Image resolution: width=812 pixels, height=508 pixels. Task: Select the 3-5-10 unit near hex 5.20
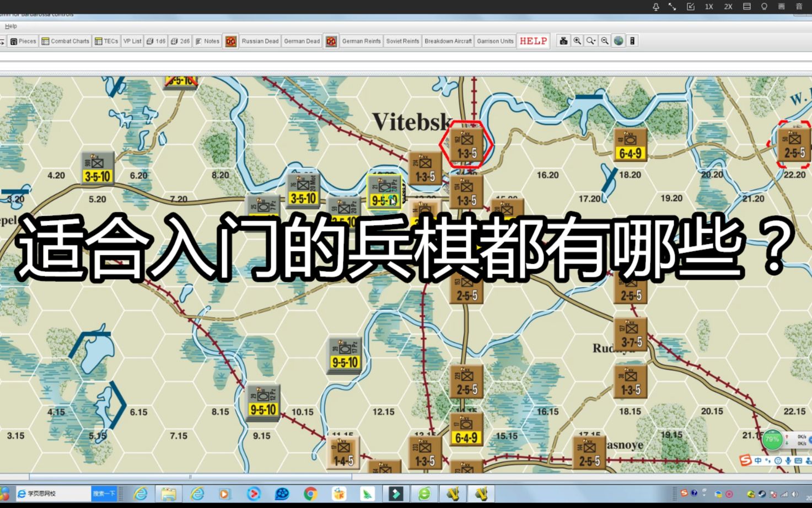[x=98, y=168]
